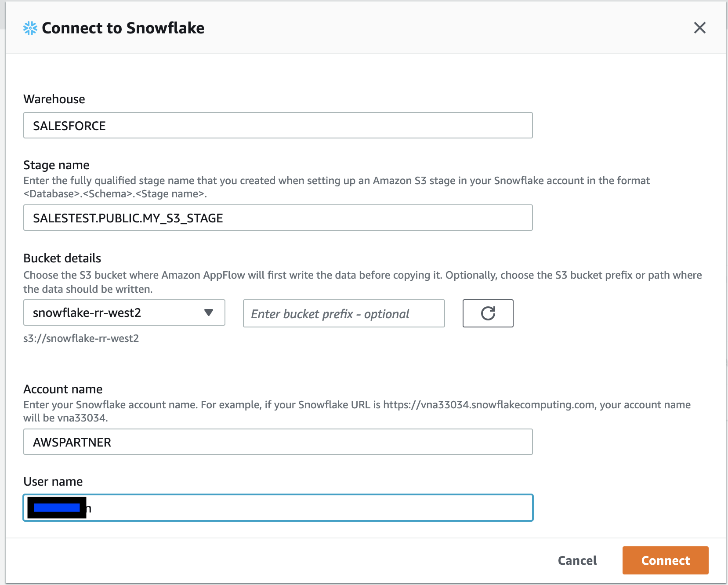
Task: Click into the Stage name input
Action: [x=278, y=218]
